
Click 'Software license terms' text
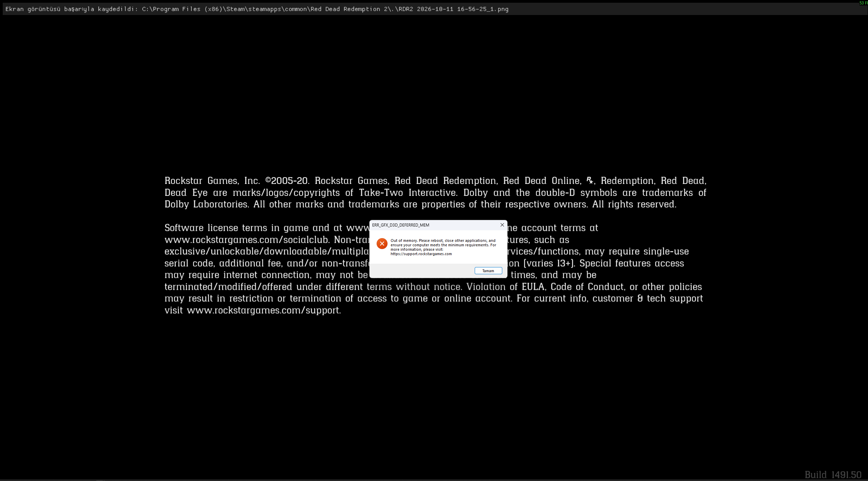216,228
